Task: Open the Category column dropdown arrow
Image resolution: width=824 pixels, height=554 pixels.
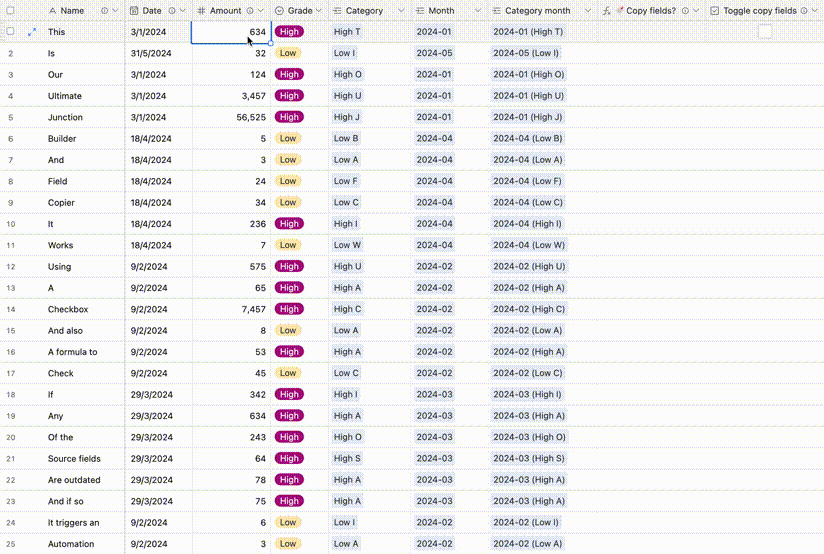Action: (x=400, y=11)
